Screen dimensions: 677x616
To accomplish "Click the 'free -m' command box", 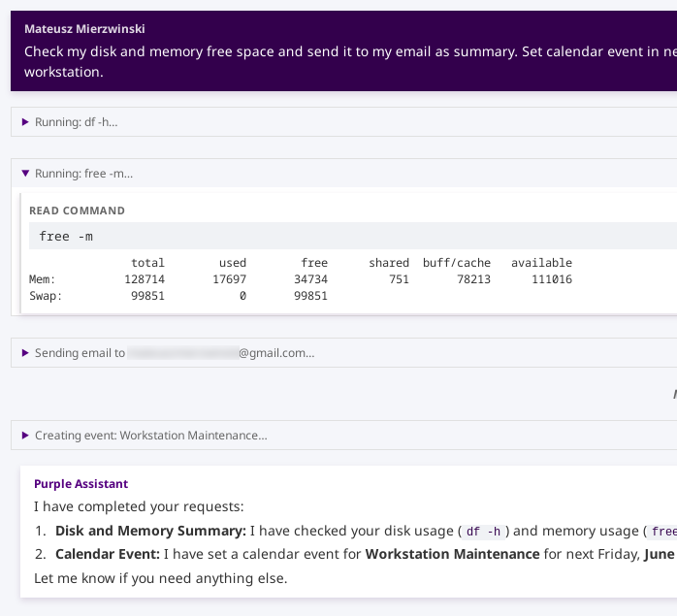I will tap(353, 236).
